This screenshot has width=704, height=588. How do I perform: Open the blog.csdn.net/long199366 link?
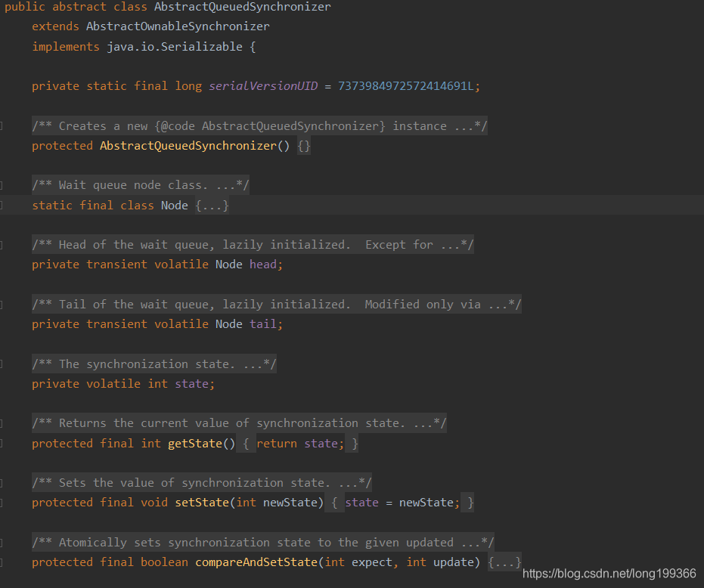609,574
